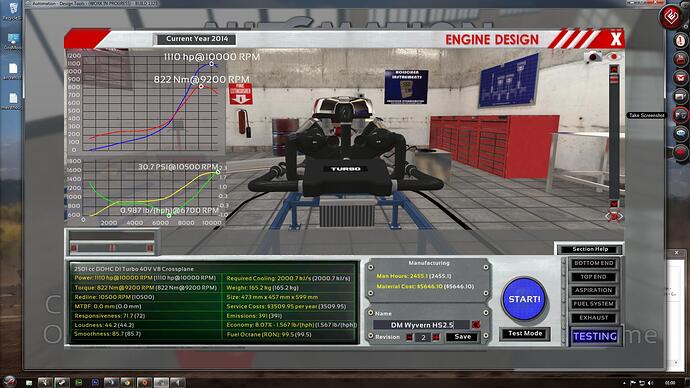Click the camera view icon above engine scrollbar
Screen dimensions: 690x388
[593, 57]
